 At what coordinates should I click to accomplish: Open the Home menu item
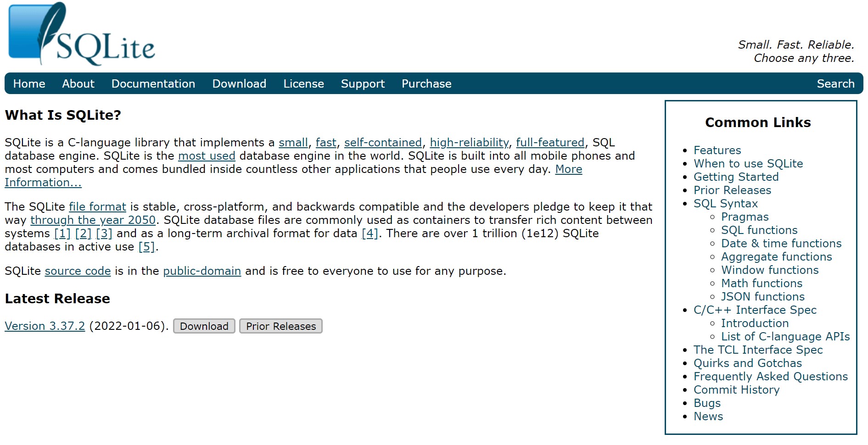[29, 83]
